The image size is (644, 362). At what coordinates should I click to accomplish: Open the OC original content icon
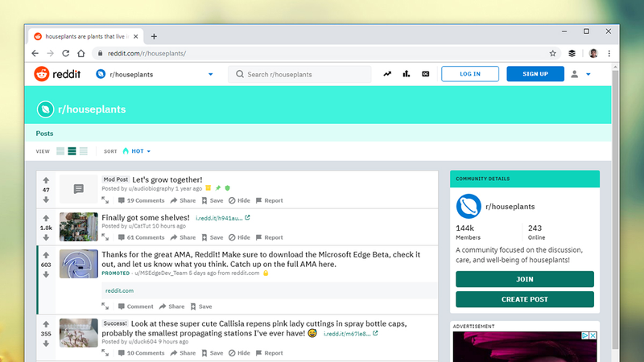[x=426, y=74]
